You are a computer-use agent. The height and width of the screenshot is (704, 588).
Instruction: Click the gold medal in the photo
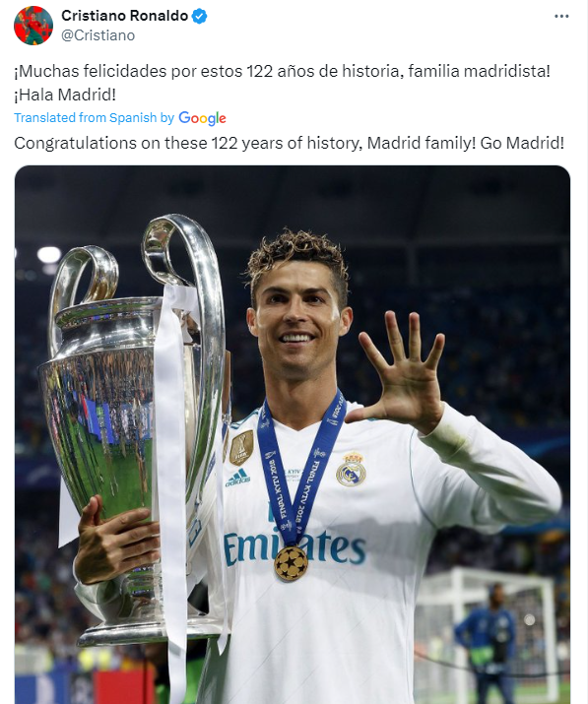coord(292,562)
